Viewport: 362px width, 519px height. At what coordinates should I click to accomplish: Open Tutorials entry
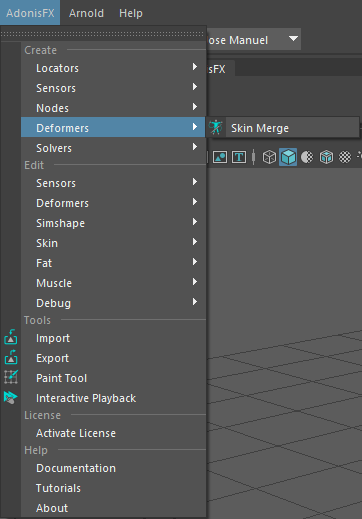coord(113,488)
